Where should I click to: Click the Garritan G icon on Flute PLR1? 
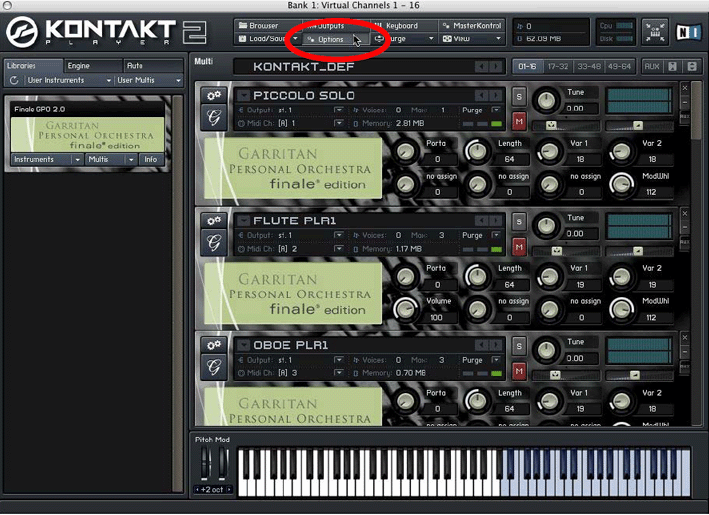[x=214, y=243]
